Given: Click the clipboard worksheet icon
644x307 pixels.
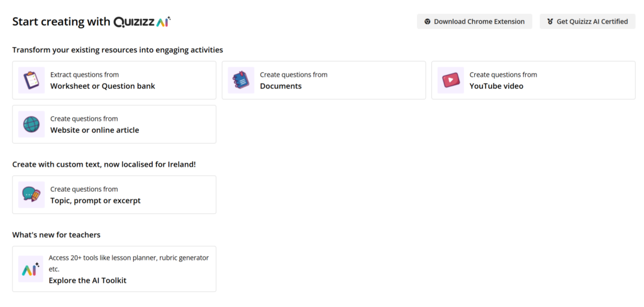Looking at the screenshot, I should (31, 81).
